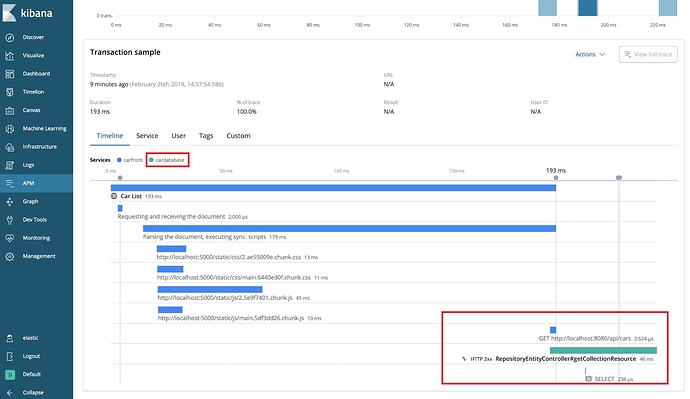Click the main.5df3dd26.chunk.js span bar
Image resolution: width=690 pixels, height=399 pixels.
[170, 310]
